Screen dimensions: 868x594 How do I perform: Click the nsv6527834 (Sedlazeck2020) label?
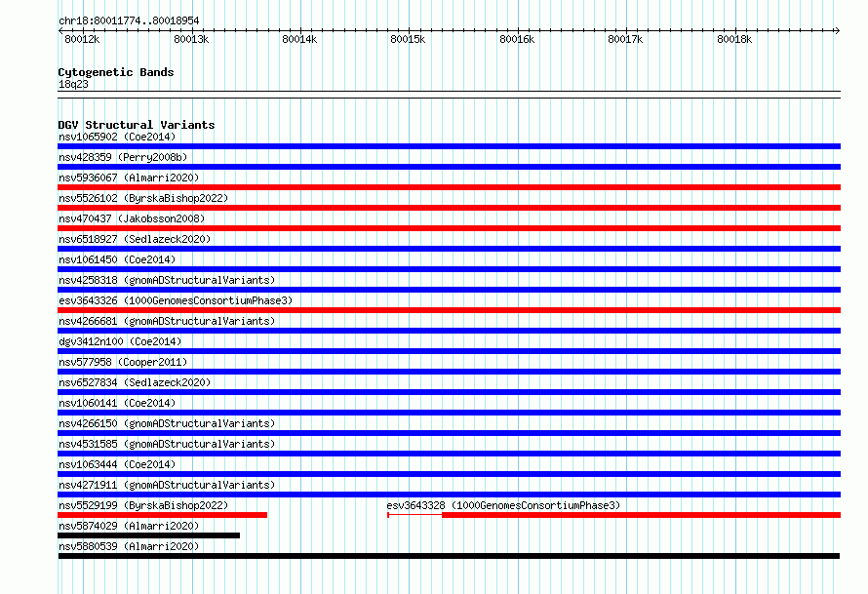click(135, 382)
